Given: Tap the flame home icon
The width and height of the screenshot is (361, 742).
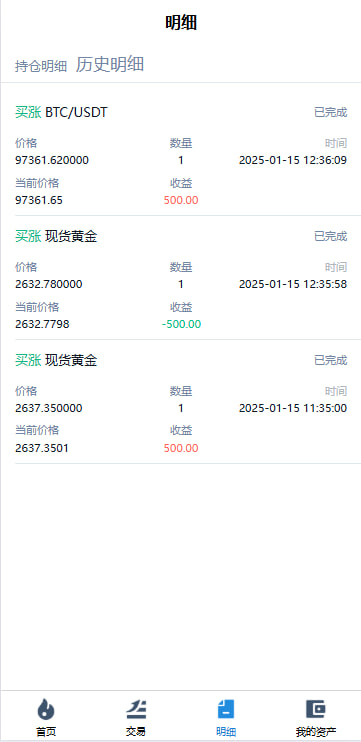Looking at the screenshot, I should [46, 709].
